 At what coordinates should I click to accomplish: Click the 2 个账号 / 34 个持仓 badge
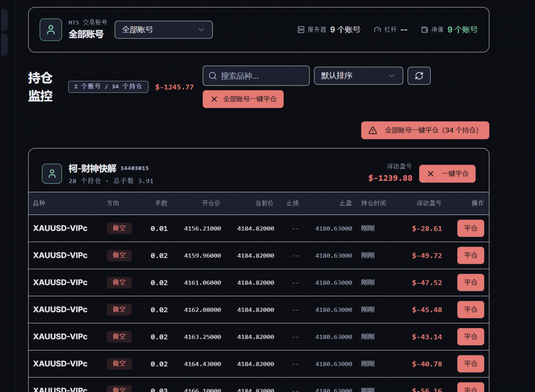coord(108,87)
